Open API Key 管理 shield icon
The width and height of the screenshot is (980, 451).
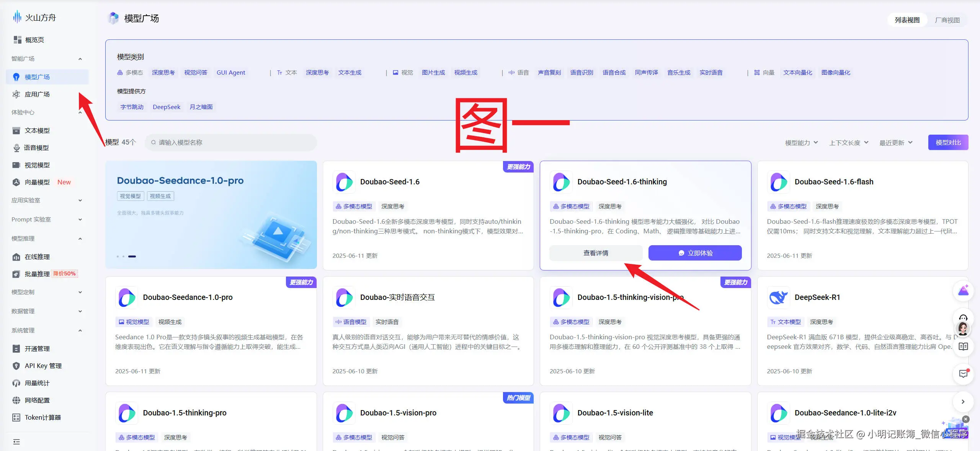16,366
